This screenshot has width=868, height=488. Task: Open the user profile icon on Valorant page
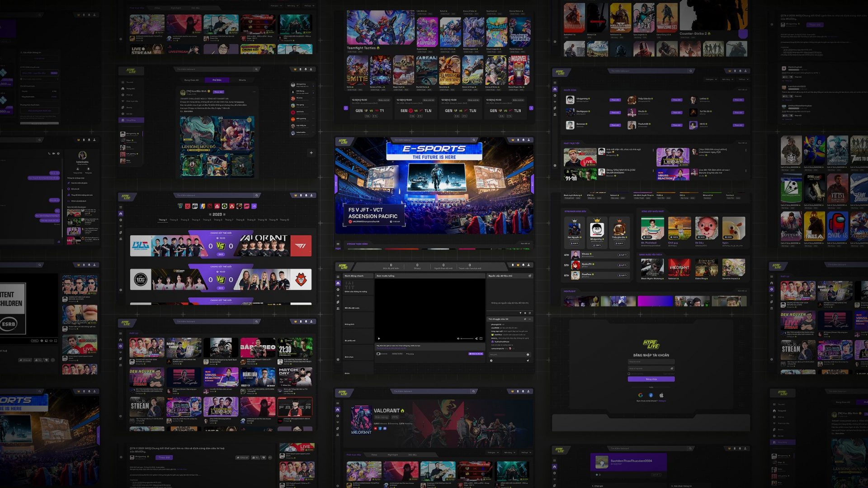(x=528, y=391)
